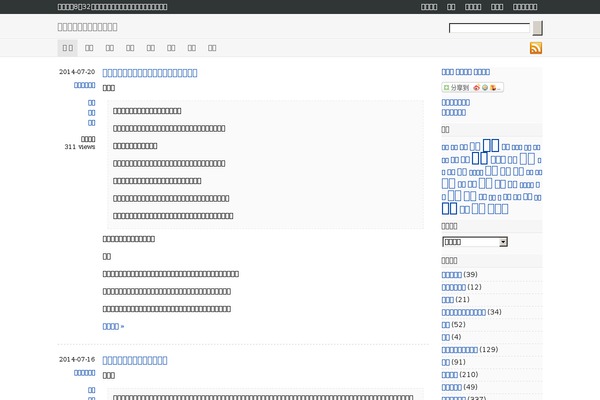The height and width of the screenshot is (400, 600).
Task: Open the category link with count (91)
Action: click(x=446, y=362)
